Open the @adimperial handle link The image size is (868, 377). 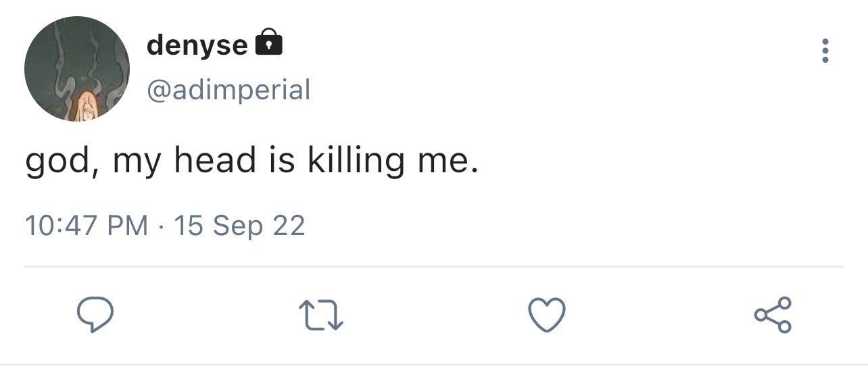tap(228, 89)
